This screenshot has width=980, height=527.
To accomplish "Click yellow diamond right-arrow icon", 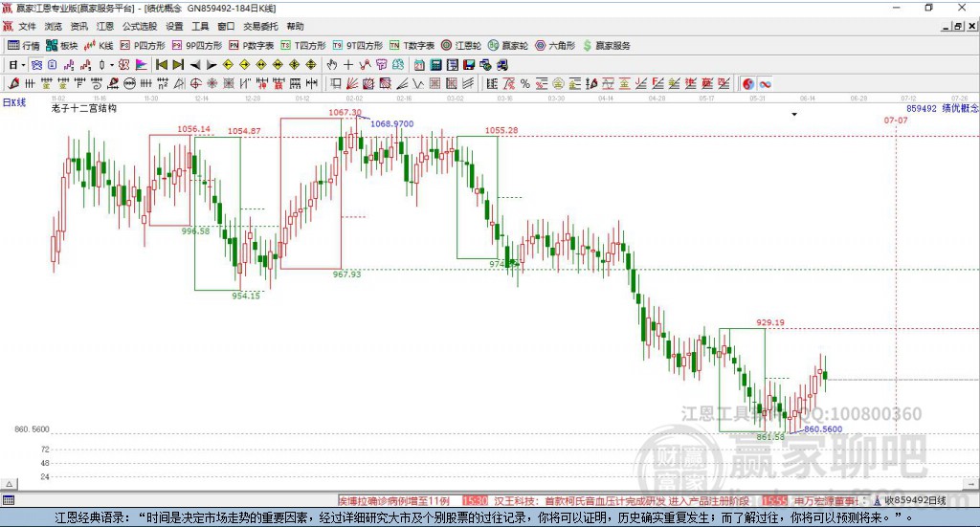I will (244, 65).
